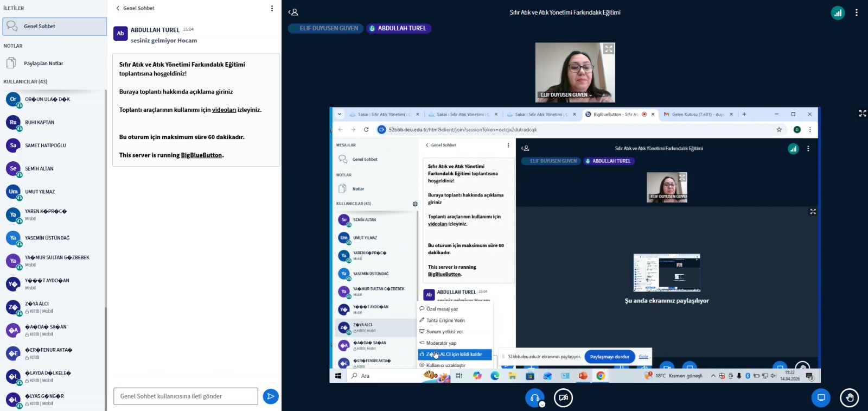Select Genel Sohbet in the sidebar
The width and height of the screenshot is (868, 411).
click(x=54, y=26)
